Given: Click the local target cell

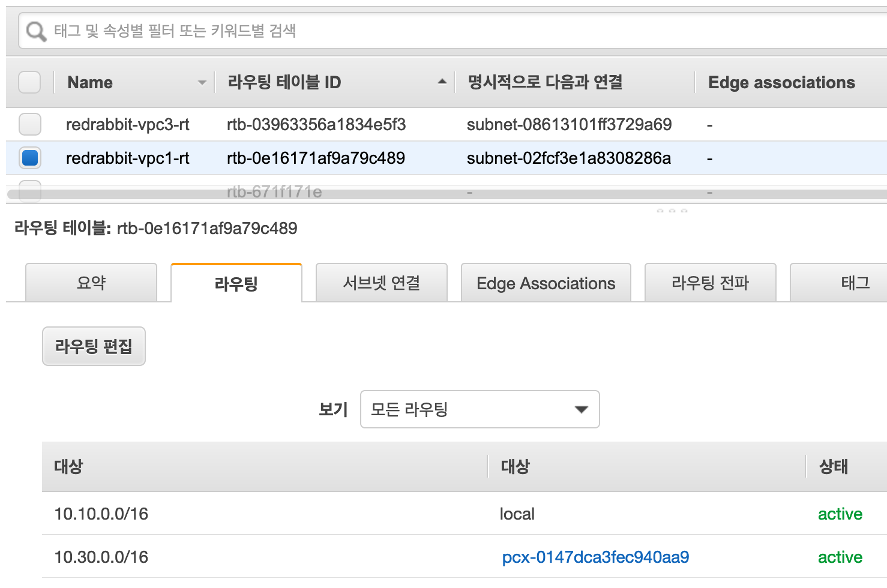Looking at the screenshot, I should point(517,514).
